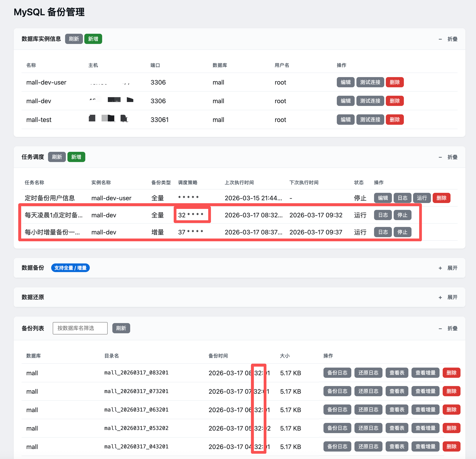Stop the 每天凌晨1点定时备 task
Image resolution: width=476 pixels, height=459 pixels.
tap(402, 215)
